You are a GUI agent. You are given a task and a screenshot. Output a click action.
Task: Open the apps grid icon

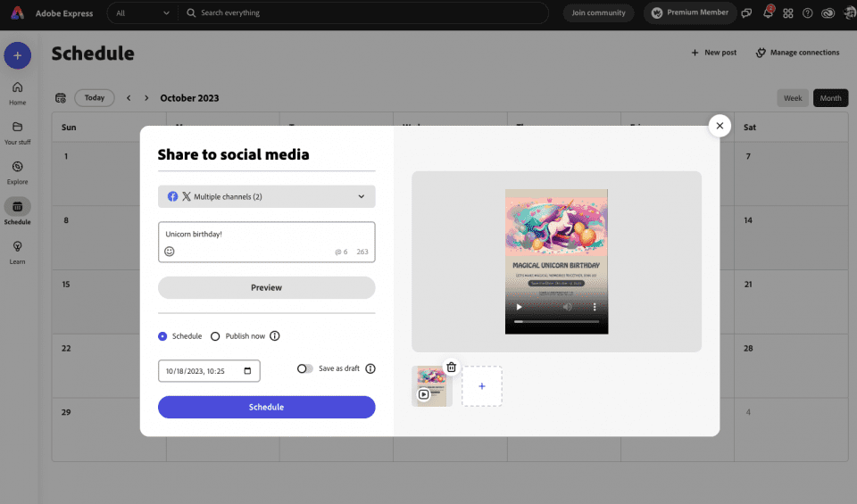[787, 13]
